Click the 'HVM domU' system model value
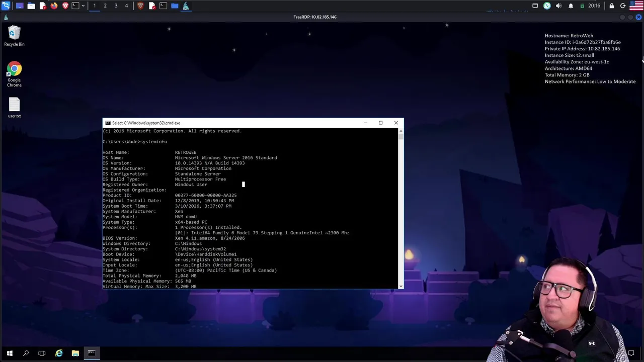The image size is (644, 362). click(186, 217)
